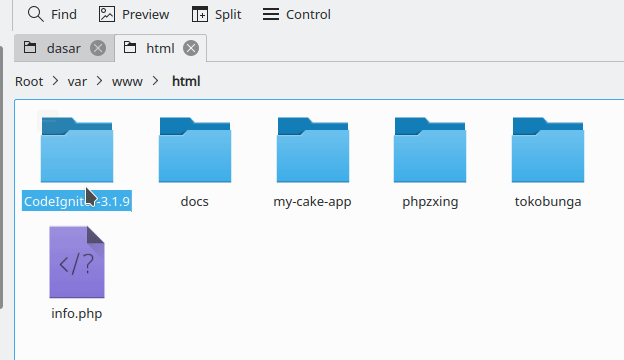
Task: Click the info.php file name
Action: (77, 313)
